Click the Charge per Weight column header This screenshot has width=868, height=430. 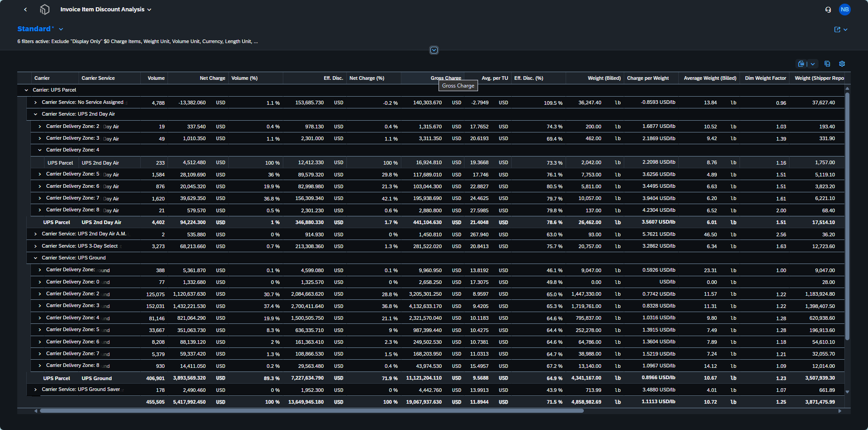[651, 78]
